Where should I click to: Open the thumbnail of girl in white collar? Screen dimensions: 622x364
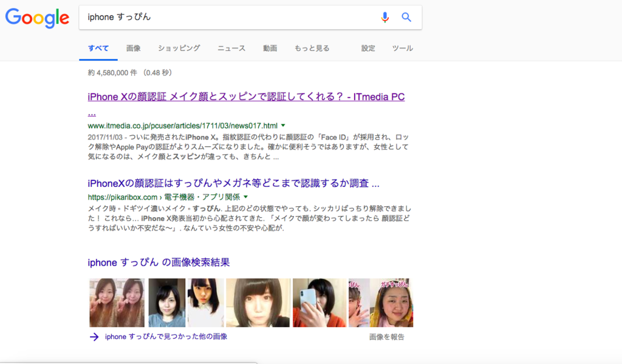205,303
